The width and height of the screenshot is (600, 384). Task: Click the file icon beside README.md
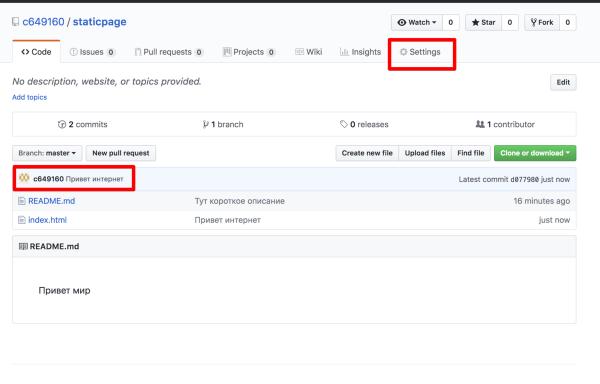[x=22, y=201]
